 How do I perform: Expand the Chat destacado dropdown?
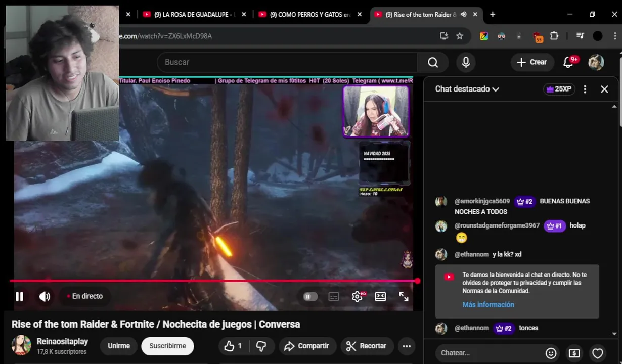[x=467, y=89]
